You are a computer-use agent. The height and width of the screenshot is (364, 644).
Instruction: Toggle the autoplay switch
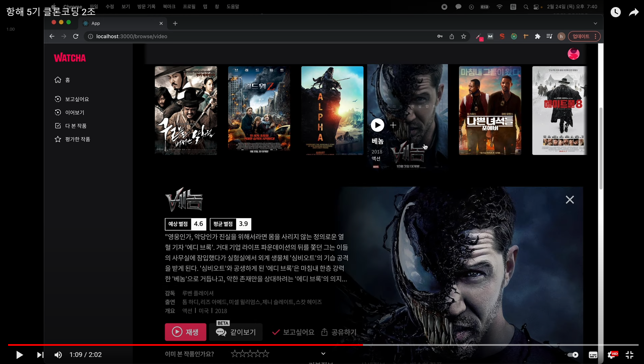click(573, 355)
